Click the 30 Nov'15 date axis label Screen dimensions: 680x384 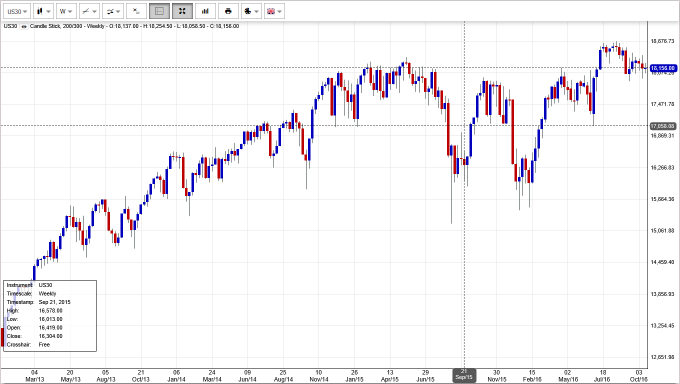coord(497,376)
